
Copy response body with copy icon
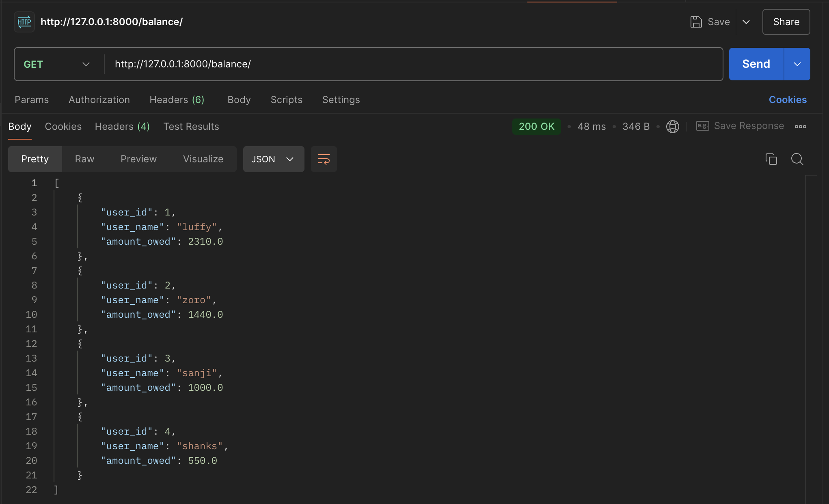click(x=771, y=159)
